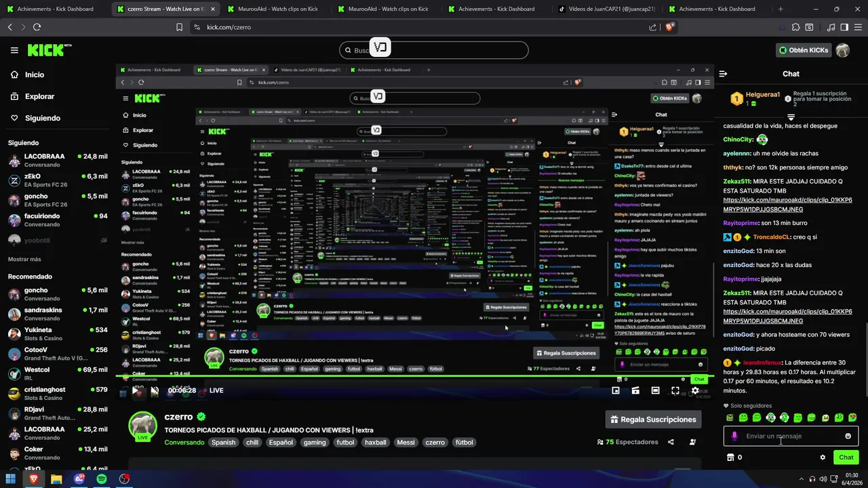Image resolution: width=868 pixels, height=488 pixels.
Task: Open Siguiendo in Kick sidebar
Action: [x=35, y=118]
